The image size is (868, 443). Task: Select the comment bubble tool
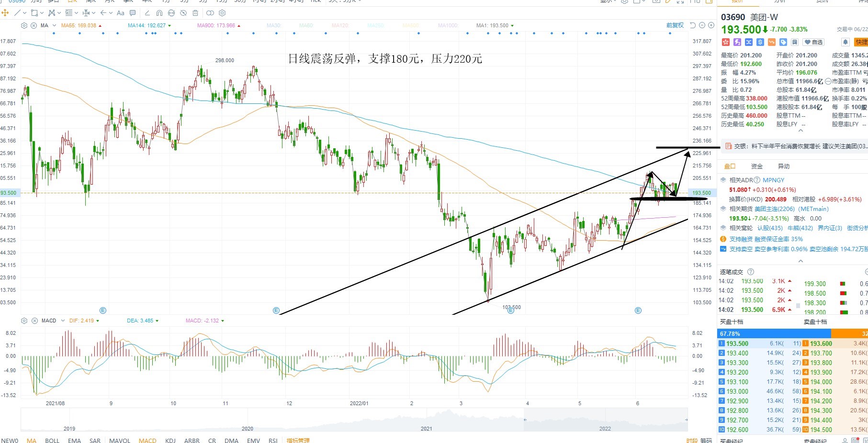coord(133,13)
